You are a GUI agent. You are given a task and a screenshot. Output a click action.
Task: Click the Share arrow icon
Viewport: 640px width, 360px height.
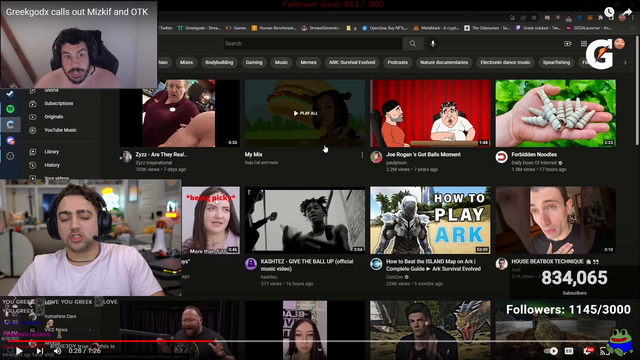click(627, 12)
